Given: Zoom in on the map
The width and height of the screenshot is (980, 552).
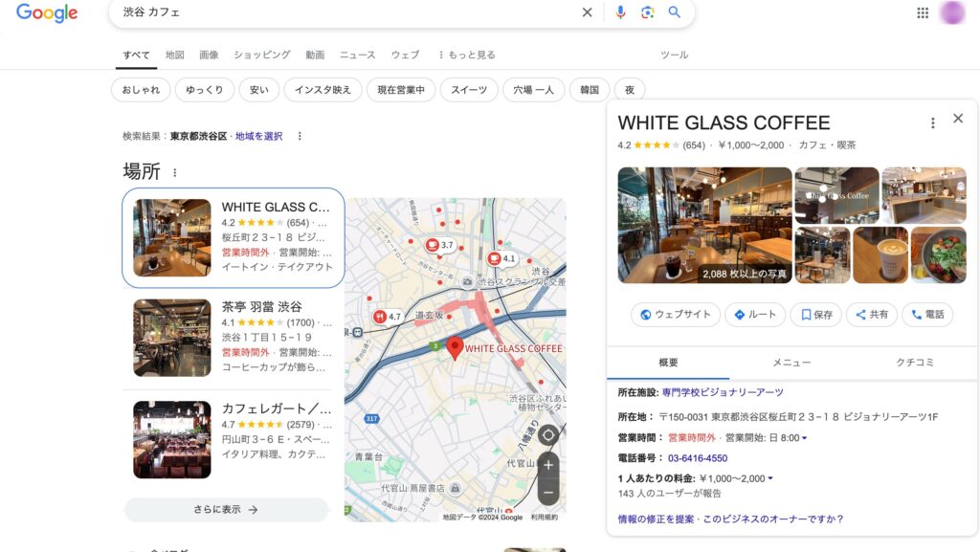Looking at the screenshot, I should coord(548,465).
